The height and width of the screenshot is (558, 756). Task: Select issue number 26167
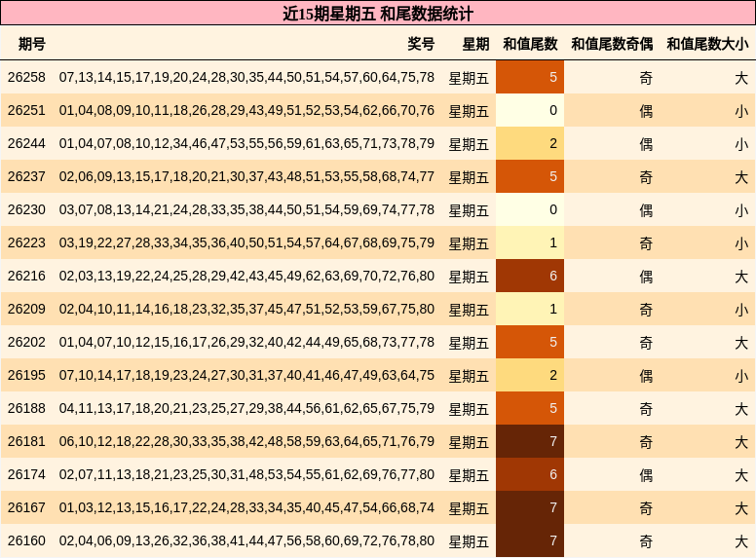coord(26,507)
